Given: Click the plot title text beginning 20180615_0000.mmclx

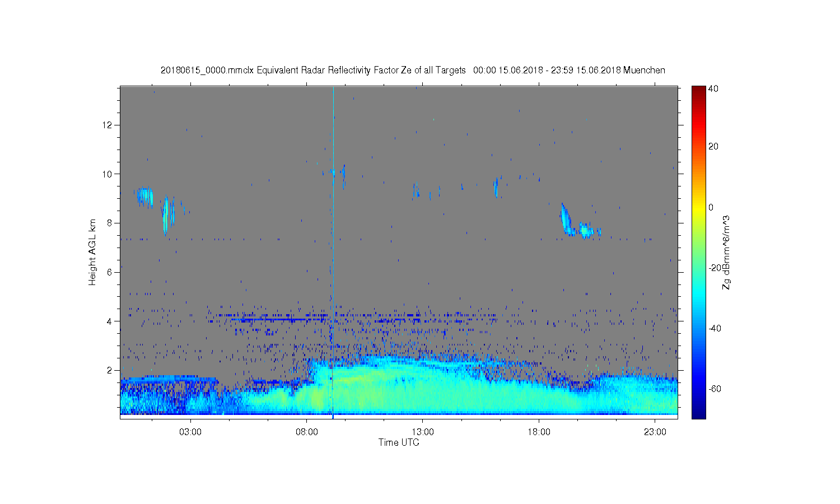Looking at the screenshot, I should 413,70.
